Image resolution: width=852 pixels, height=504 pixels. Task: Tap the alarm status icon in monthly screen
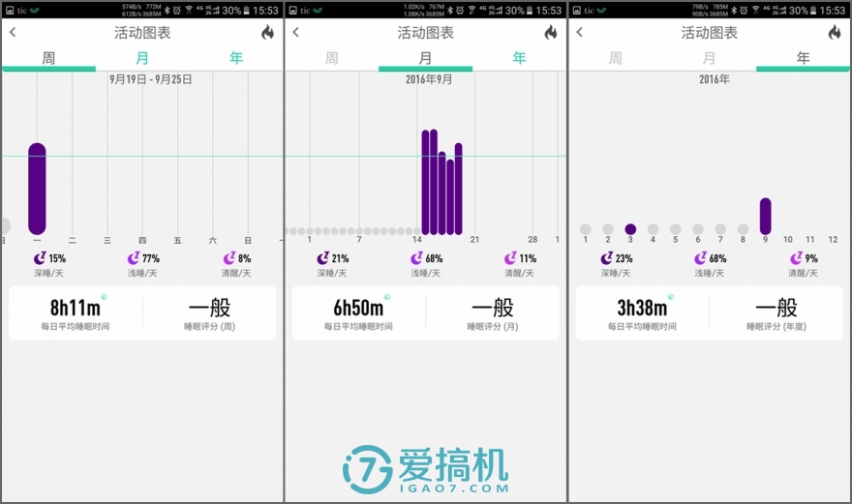click(x=460, y=11)
